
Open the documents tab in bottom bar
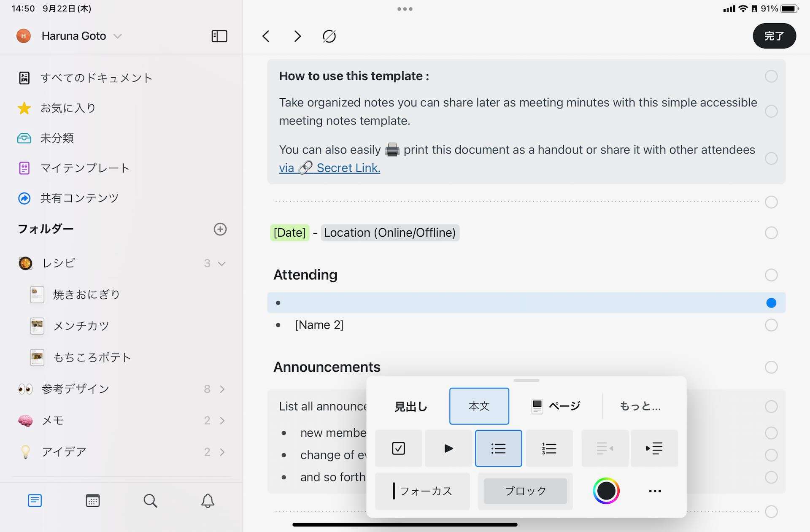35,501
